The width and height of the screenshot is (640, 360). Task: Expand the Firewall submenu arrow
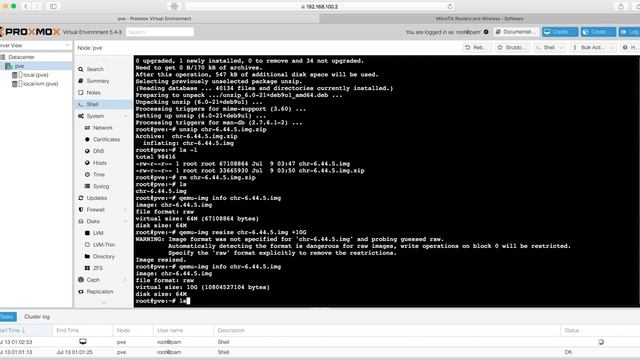(x=126, y=210)
